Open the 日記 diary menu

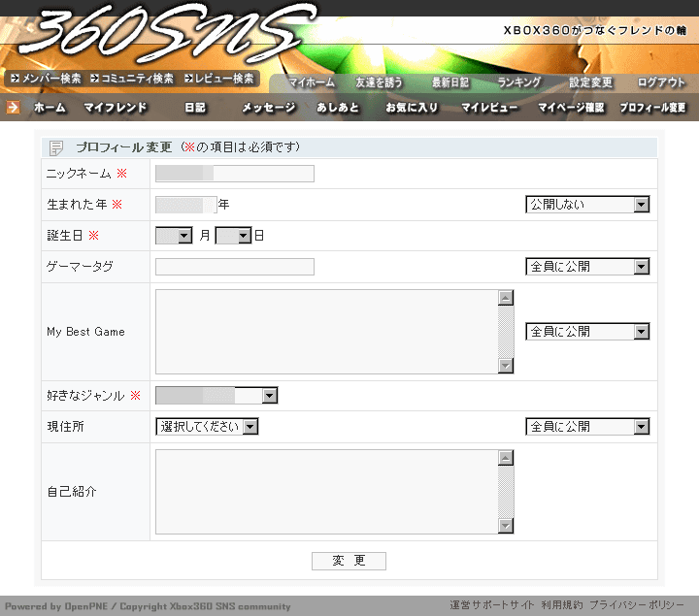(x=195, y=108)
